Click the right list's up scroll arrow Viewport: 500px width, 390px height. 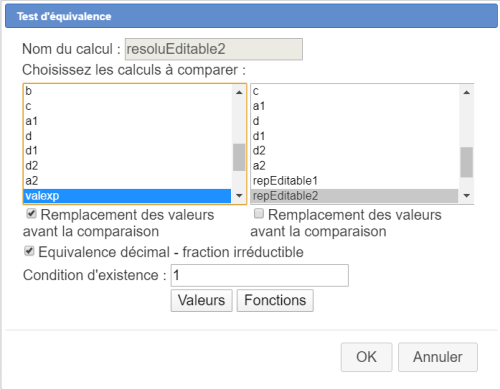pyautogui.click(x=467, y=92)
